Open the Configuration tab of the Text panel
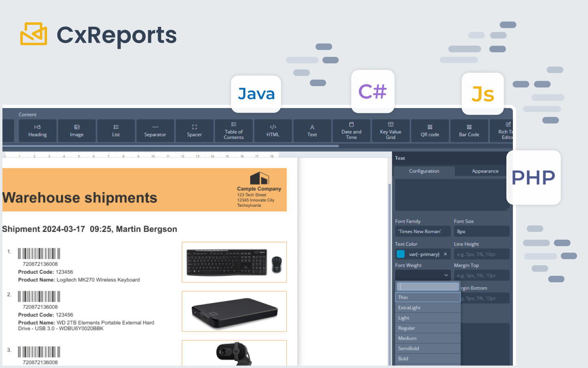This screenshot has height=368, width=588. click(424, 171)
